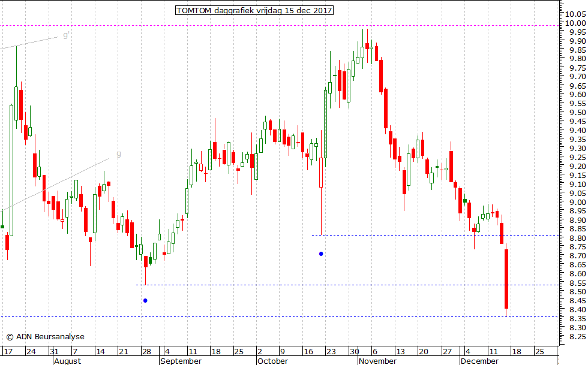Click the date label 16 on the time axis
The height and width of the screenshot is (365, 588).
tap(308, 351)
